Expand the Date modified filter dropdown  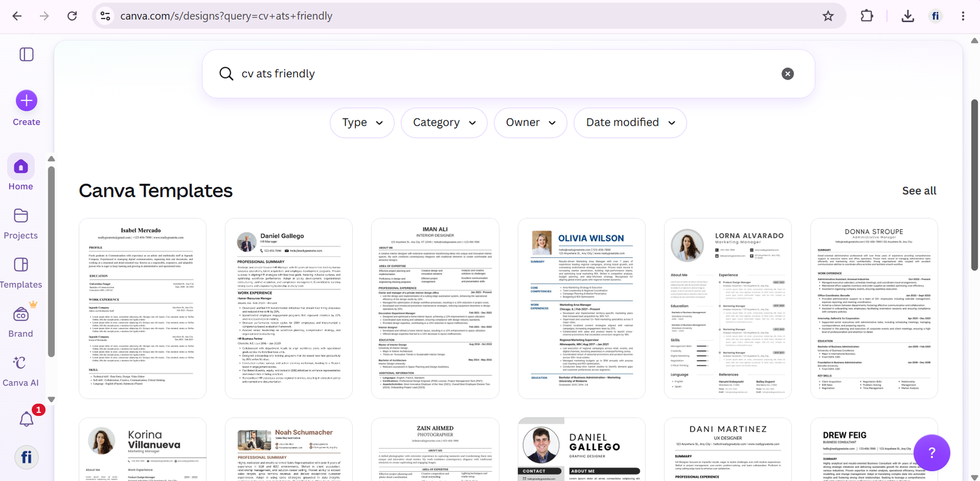[x=630, y=123]
